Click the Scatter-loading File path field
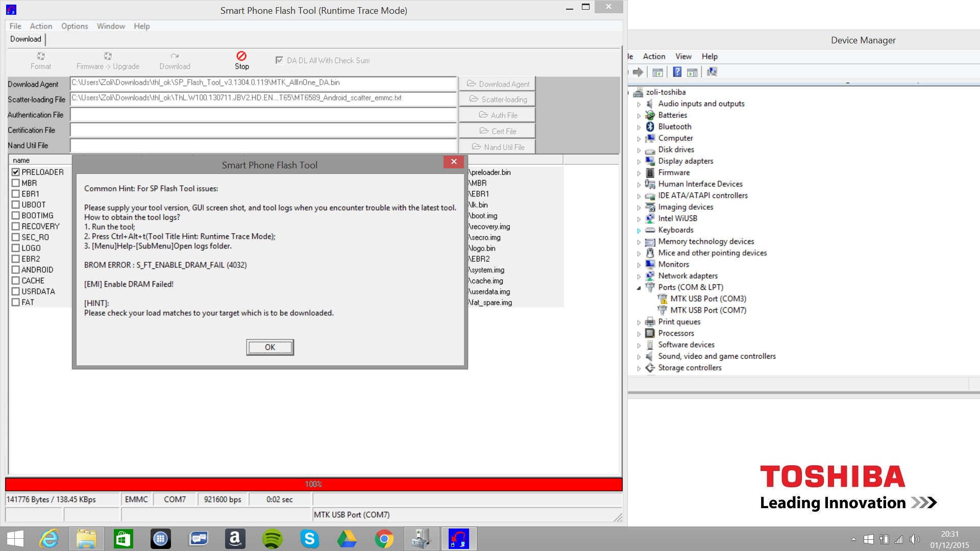 coord(263,98)
